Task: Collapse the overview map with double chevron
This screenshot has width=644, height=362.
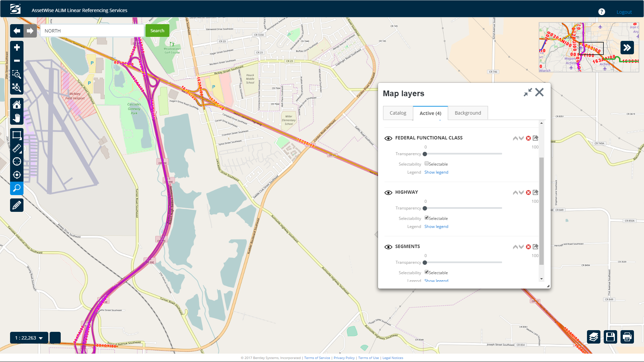Action: (x=627, y=48)
